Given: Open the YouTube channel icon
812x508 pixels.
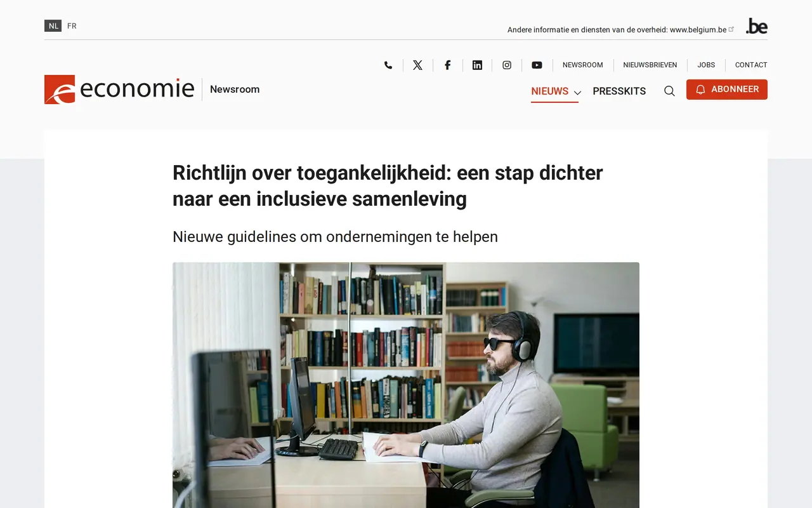Looking at the screenshot, I should 537,65.
